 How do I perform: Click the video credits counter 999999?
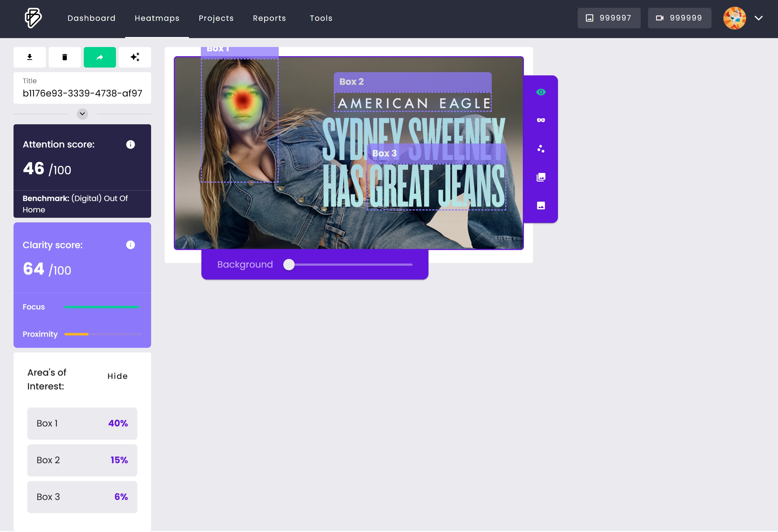[x=679, y=18]
